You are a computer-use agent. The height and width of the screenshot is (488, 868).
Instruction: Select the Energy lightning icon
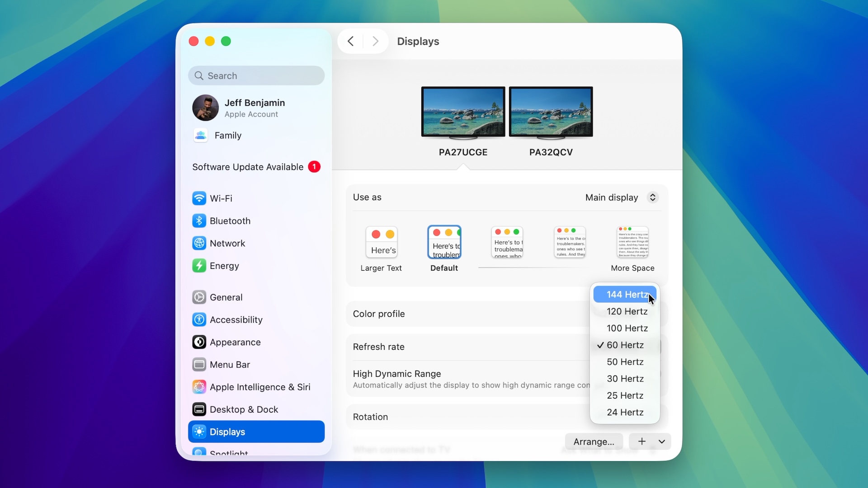tap(199, 266)
